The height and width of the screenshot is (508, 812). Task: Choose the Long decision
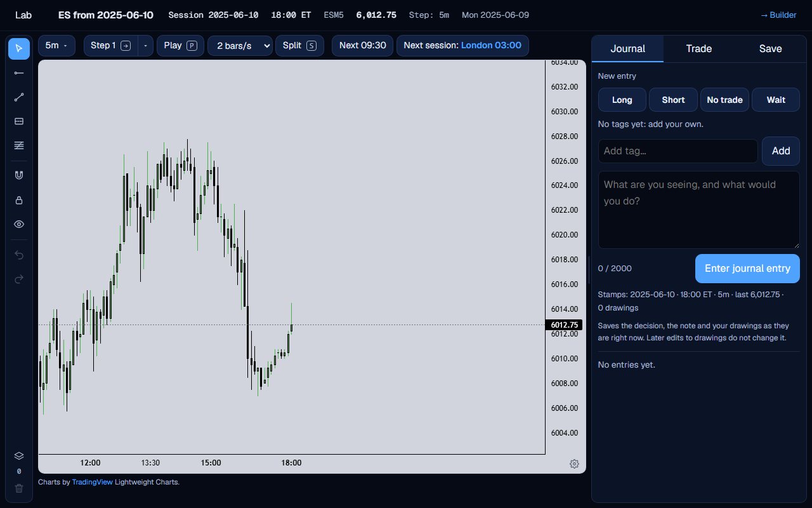pos(622,100)
